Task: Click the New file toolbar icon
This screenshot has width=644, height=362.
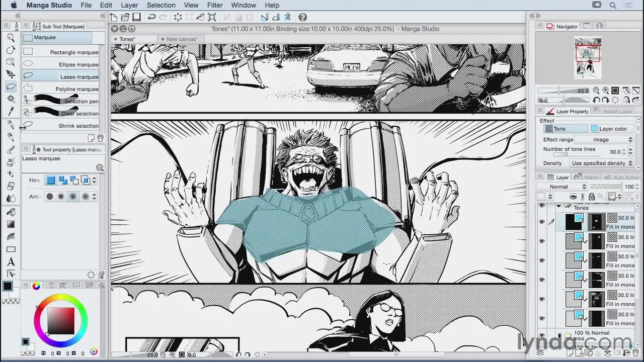Action: point(114,18)
